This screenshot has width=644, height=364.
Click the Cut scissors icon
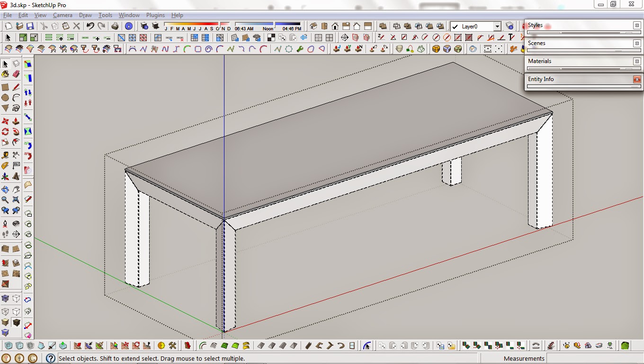click(x=44, y=26)
